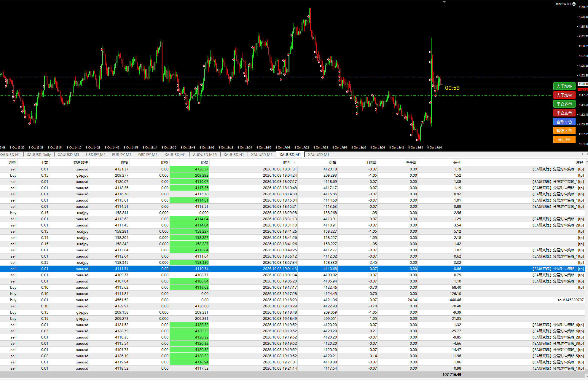Screen dimensions: 588x380
Task: Click the profit value 126.10
Action: (x=455, y=294)
